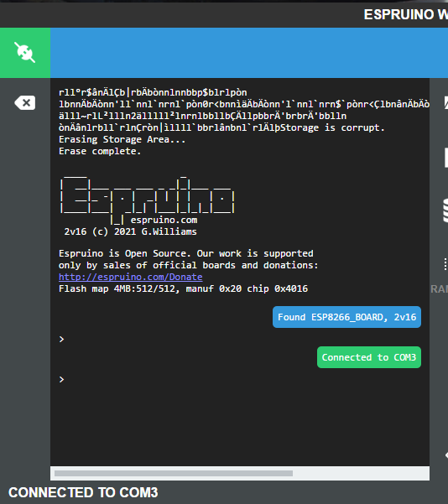The image size is (448, 504).
Task: Clear the terminal with the backspace X icon
Action: (x=25, y=103)
